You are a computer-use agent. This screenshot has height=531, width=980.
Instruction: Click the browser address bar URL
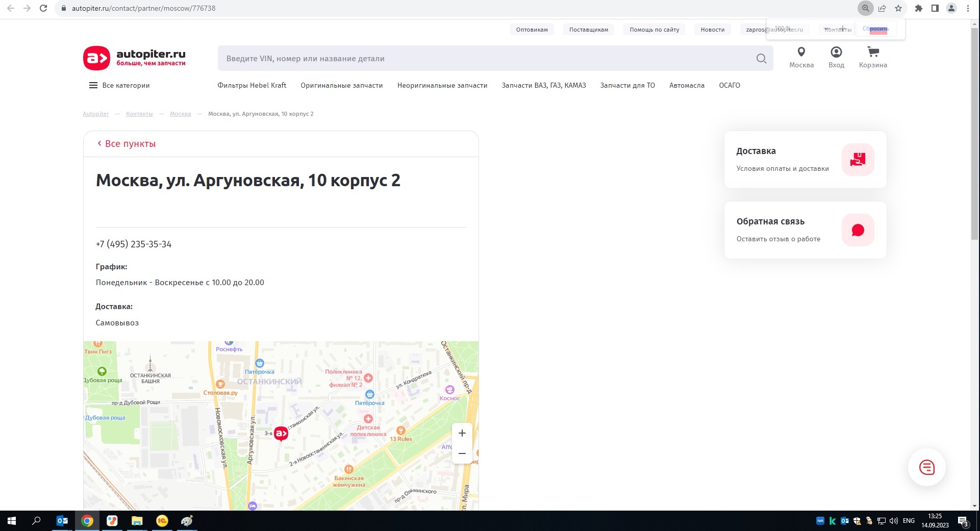pyautogui.click(x=143, y=8)
